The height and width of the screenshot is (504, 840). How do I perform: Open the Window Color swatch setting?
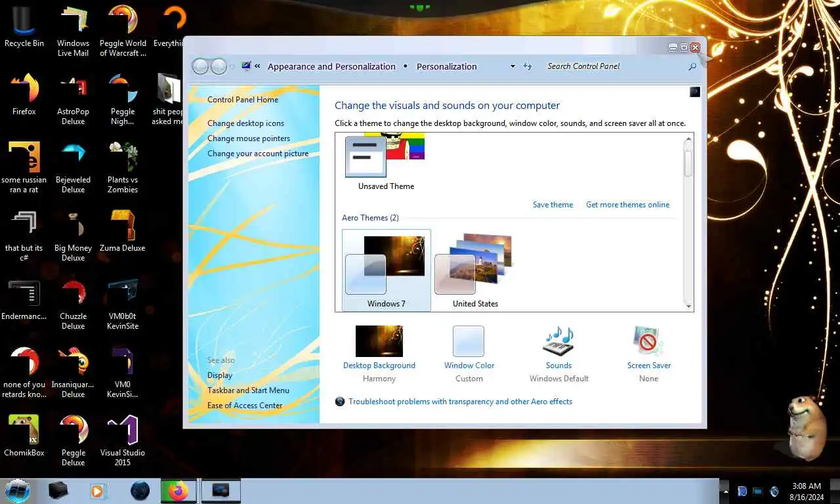click(x=469, y=354)
